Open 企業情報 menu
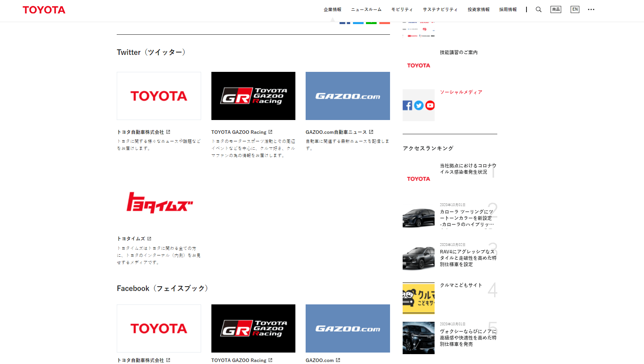 click(332, 9)
